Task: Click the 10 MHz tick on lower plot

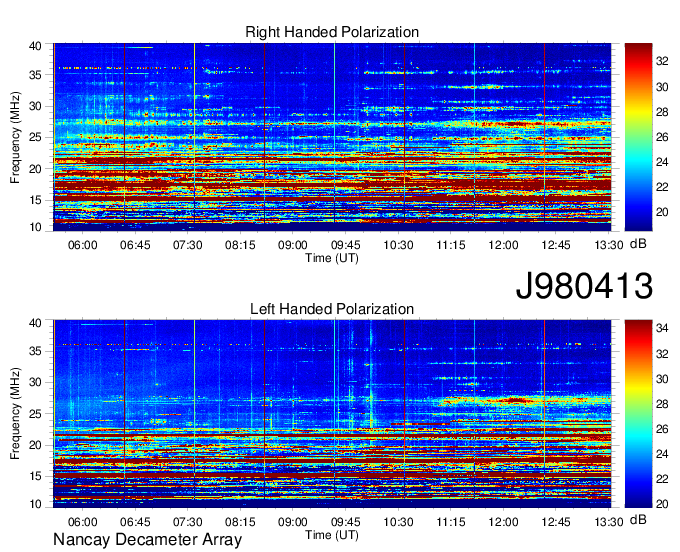Action: [x=36, y=503]
